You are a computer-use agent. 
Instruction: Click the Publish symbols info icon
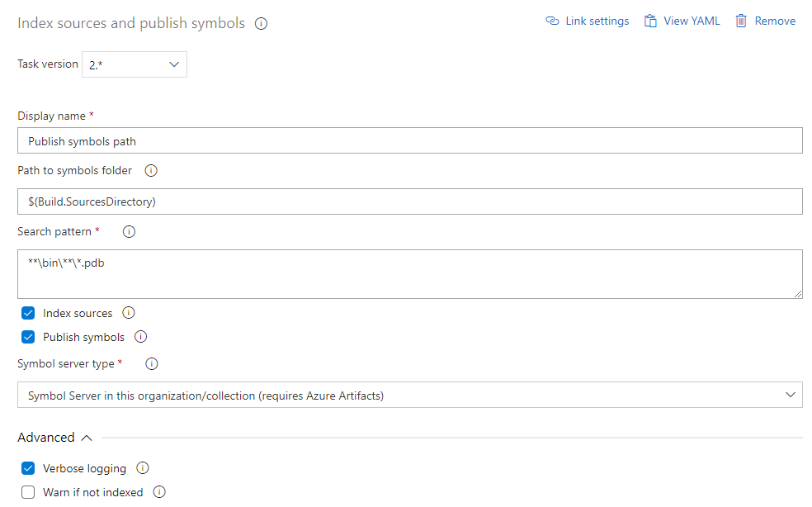[140, 337]
